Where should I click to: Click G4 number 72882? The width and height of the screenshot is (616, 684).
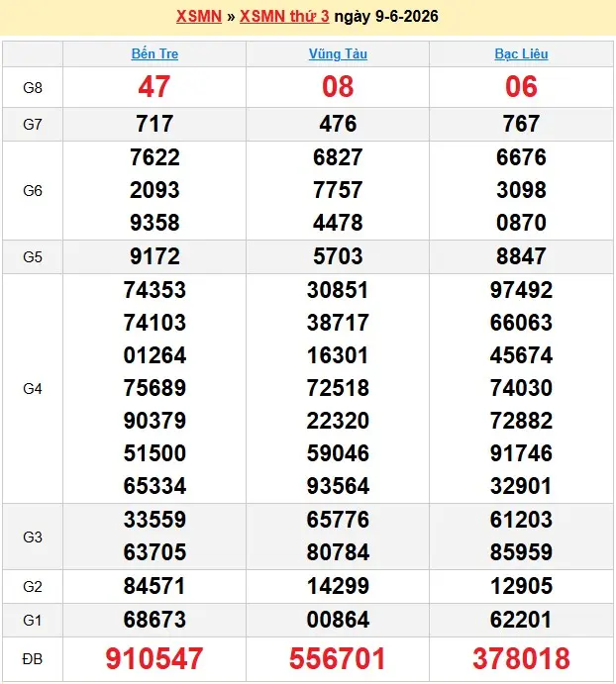[x=521, y=421]
